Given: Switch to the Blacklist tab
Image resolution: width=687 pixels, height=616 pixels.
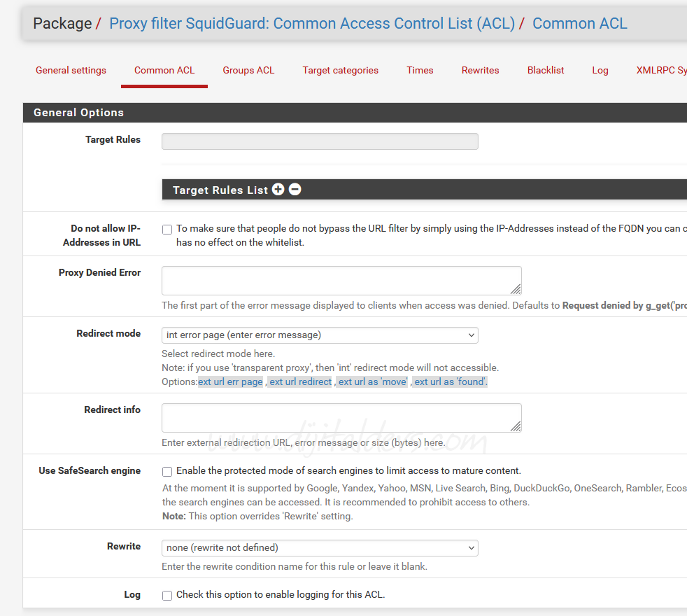Looking at the screenshot, I should 546,71.
